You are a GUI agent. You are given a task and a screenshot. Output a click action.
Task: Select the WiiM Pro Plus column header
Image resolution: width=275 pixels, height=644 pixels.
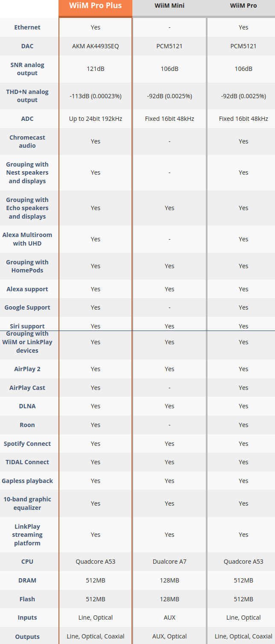pos(96,6)
